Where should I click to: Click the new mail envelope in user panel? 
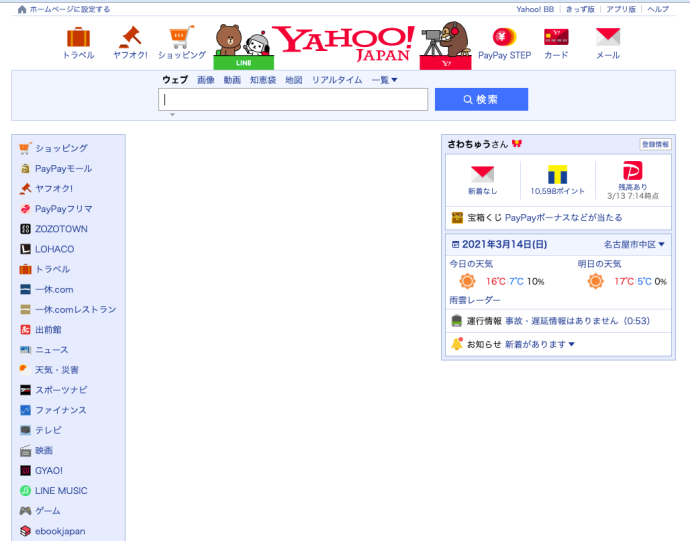[482, 175]
